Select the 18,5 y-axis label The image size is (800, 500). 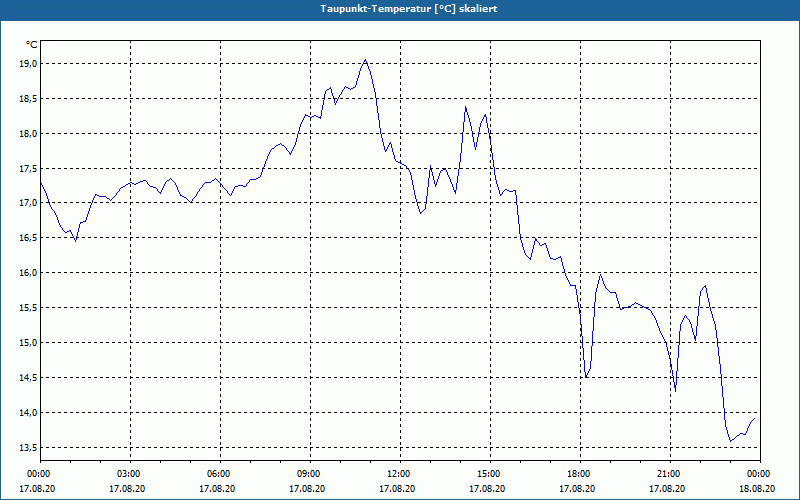[29, 98]
